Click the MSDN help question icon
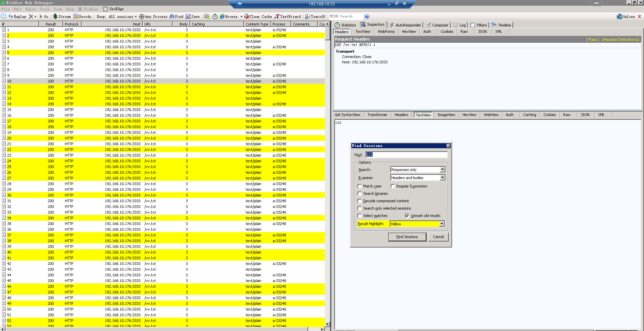This screenshot has width=644, height=331. [367, 16]
